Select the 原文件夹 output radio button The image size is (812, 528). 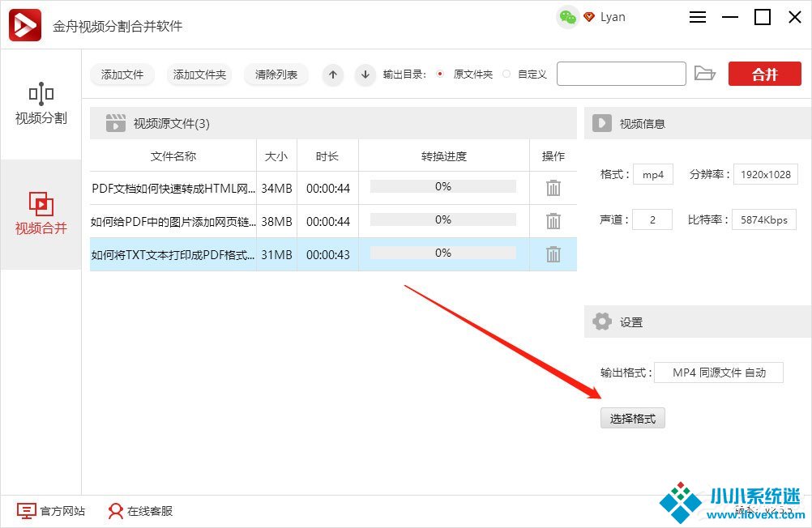click(440, 75)
